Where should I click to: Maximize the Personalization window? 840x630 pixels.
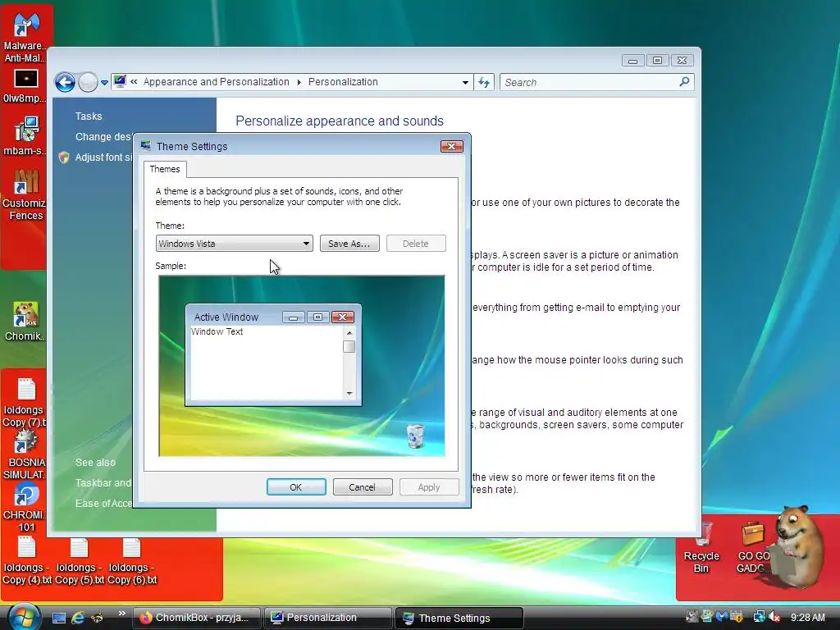coord(657,61)
